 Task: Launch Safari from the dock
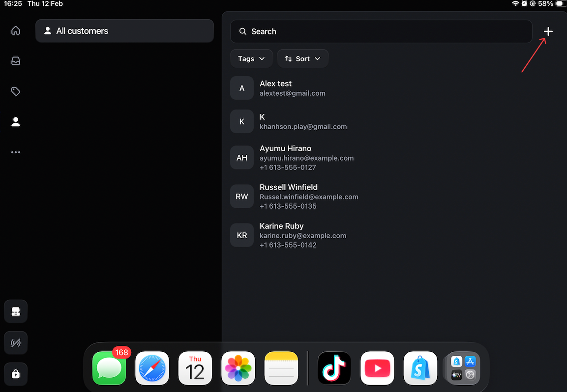tap(152, 368)
